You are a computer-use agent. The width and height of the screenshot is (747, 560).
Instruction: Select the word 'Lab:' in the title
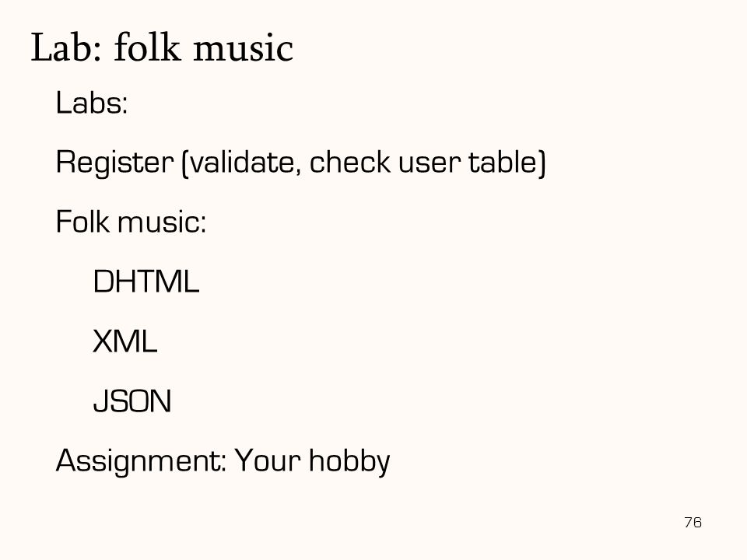(66, 47)
